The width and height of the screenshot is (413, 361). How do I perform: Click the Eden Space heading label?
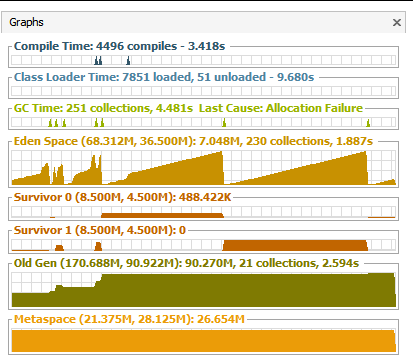pos(193,141)
